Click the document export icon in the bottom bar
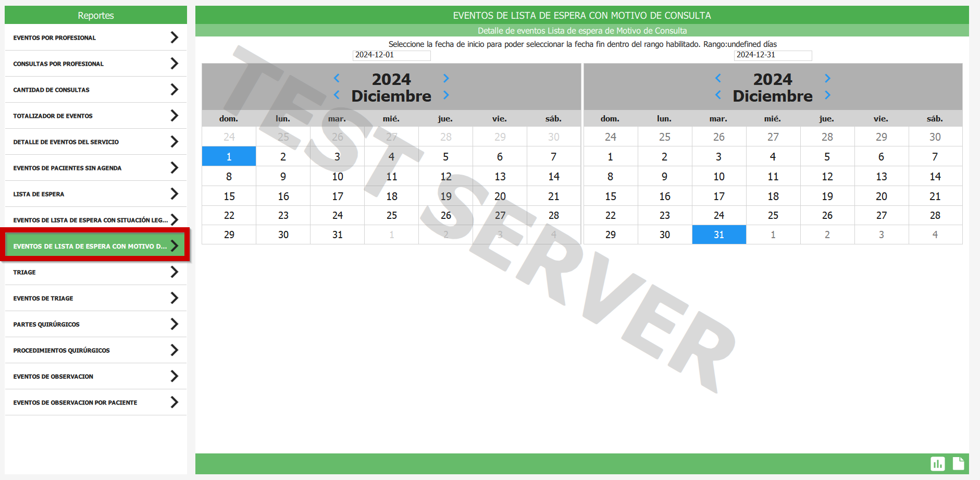This screenshot has height=480, width=980. 958,463
